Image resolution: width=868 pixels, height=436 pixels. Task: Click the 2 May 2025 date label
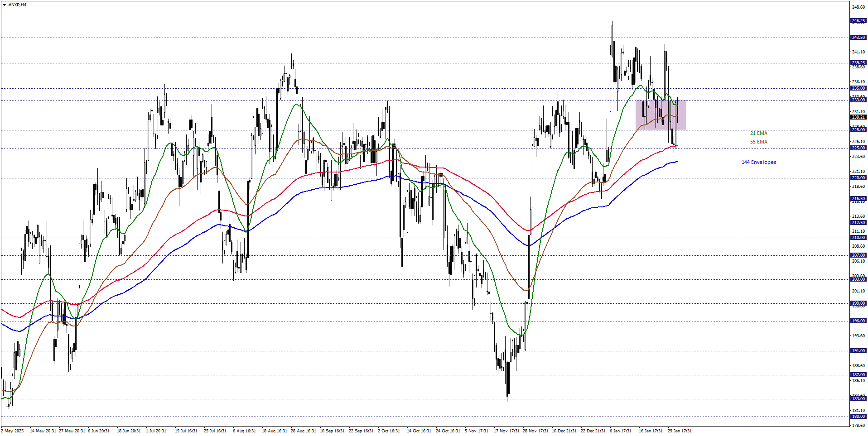click(13, 431)
